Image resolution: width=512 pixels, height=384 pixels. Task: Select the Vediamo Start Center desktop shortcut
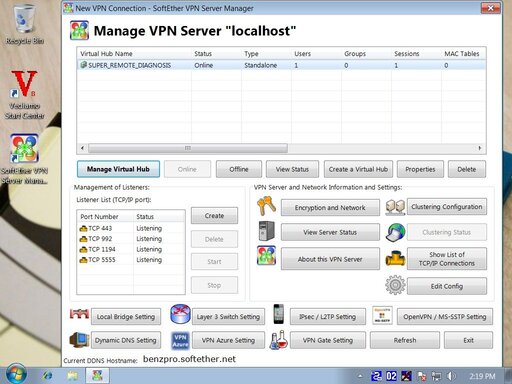point(24,95)
